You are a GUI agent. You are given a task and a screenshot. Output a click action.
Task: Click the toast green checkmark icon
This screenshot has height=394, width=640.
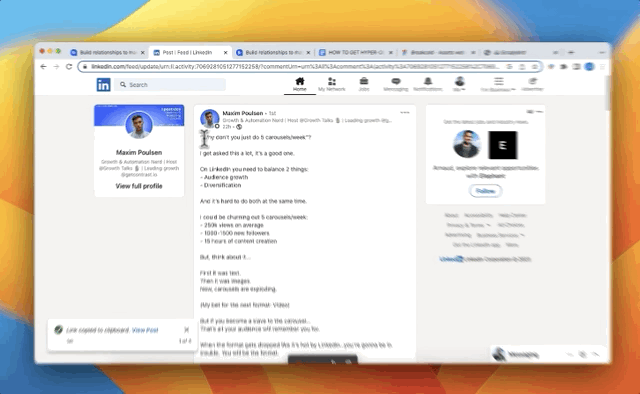pyautogui.click(x=58, y=329)
